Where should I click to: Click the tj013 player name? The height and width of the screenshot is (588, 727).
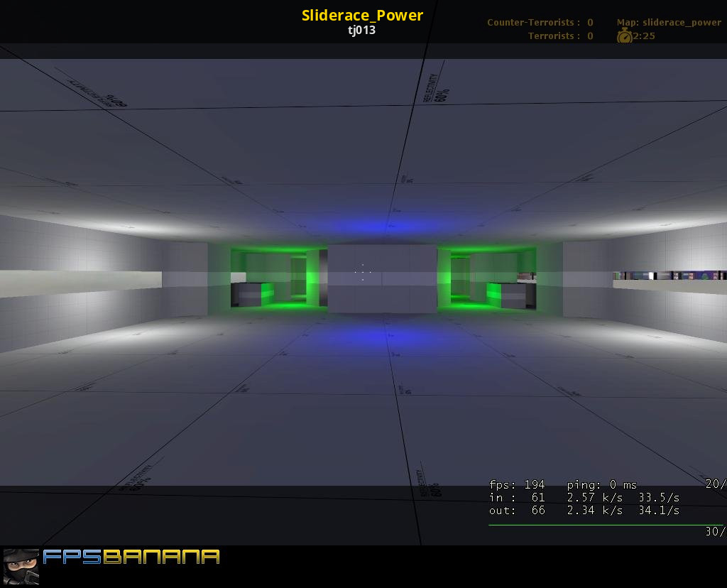(362, 31)
